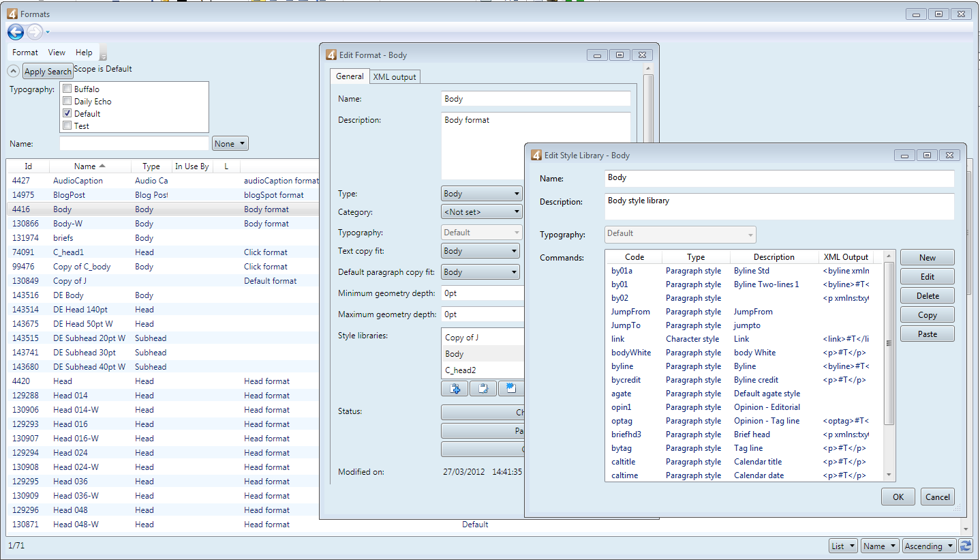Click the XML Output column header
Screen dimensions: 980x560
pyautogui.click(x=846, y=257)
